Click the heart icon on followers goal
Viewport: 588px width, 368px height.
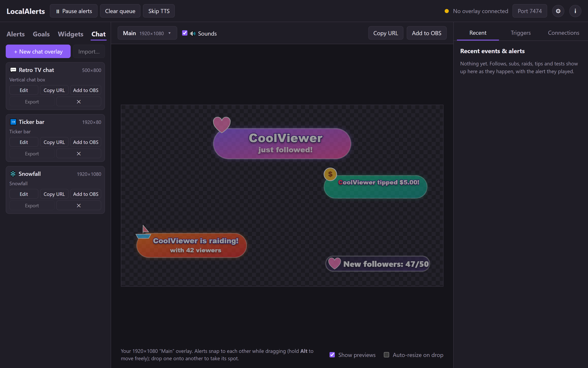pyautogui.click(x=335, y=263)
